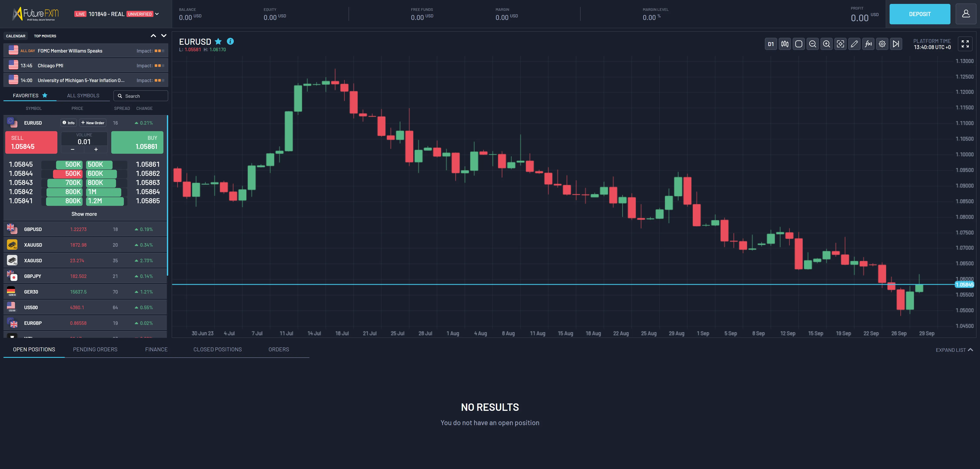Click the GBPUSD flag icon
The image size is (980, 469).
pyautogui.click(x=12, y=229)
